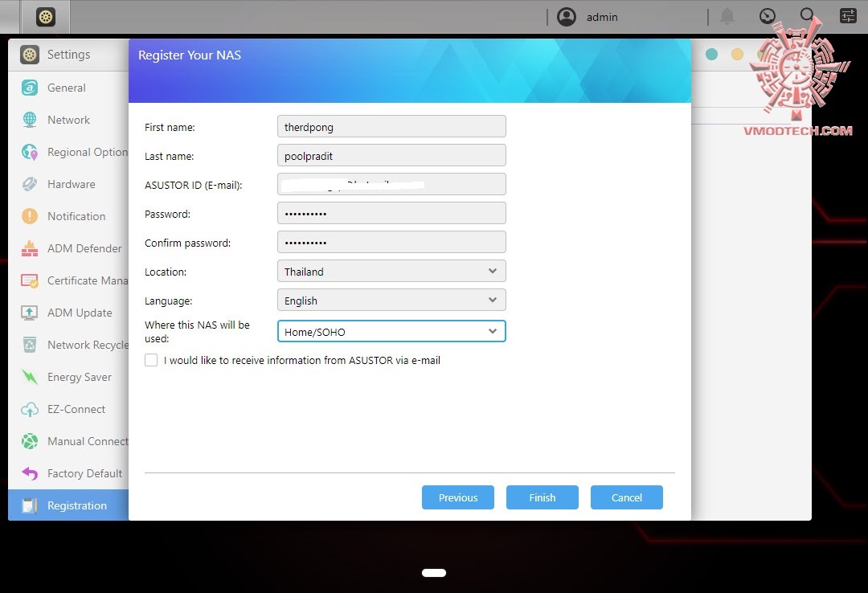868x593 pixels.
Task: Select Notification alert icon
Action: (x=30, y=216)
